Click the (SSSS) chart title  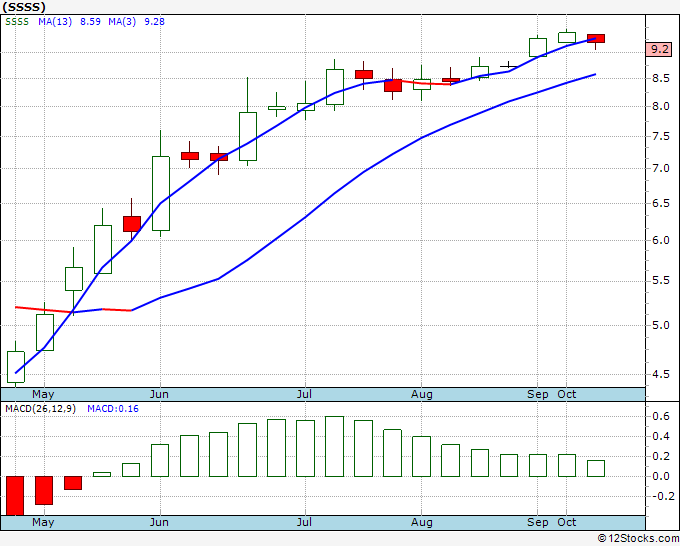(x=24, y=7)
